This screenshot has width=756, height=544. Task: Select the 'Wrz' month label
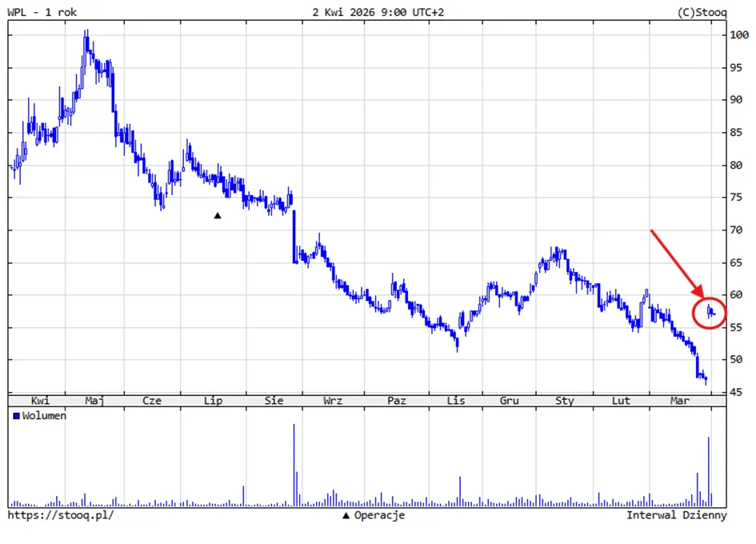(333, 400)
